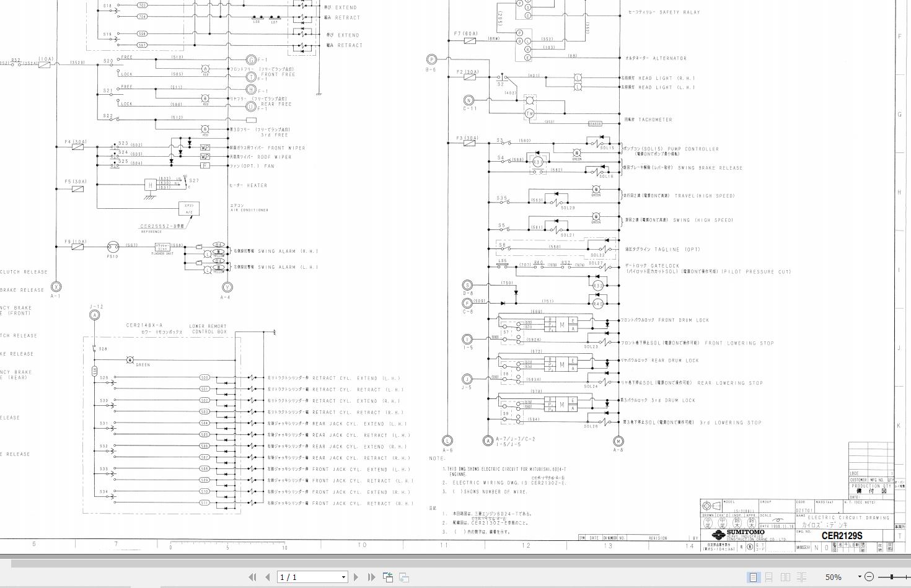Click the FRONT FREE label
Viewport: 911px width, 588px height.
tap(278, 74)
